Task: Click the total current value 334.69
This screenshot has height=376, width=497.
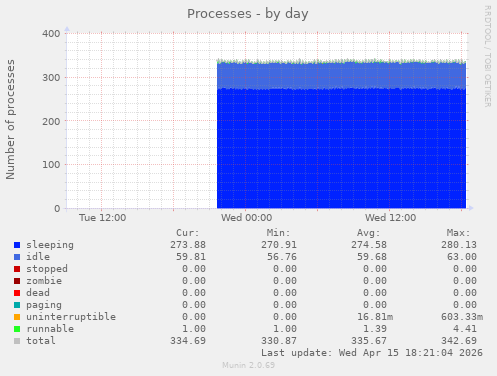Action: [188, 341]
